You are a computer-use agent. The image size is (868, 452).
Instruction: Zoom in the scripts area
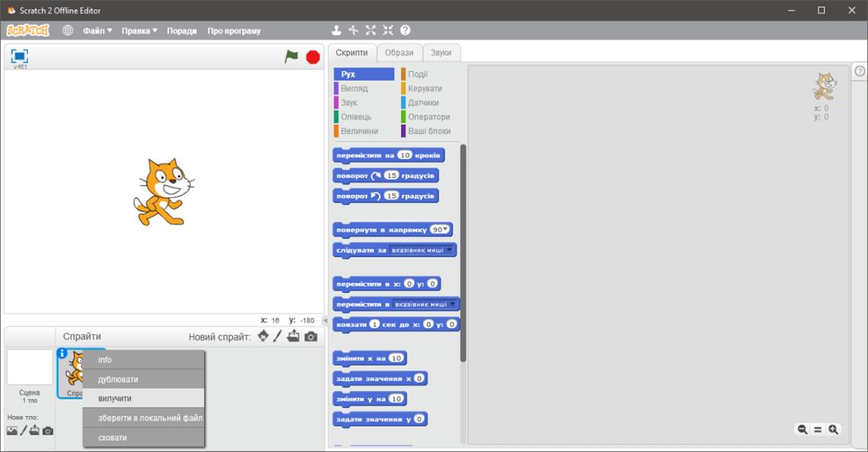pos(833,429)
